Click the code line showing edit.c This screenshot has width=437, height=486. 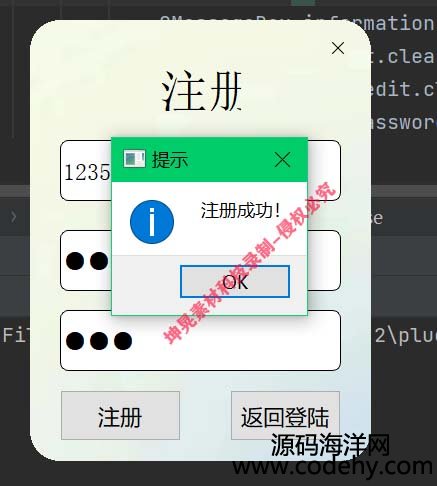pyautogui.click(x=404, y=89)
